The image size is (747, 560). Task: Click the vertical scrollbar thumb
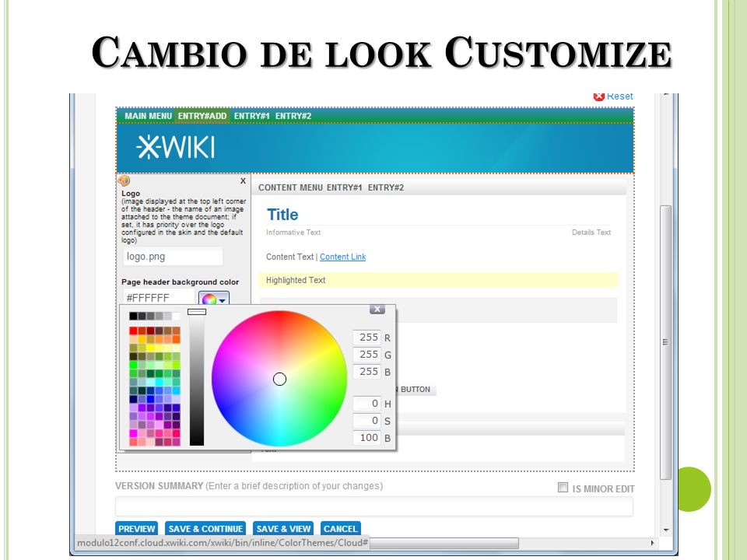click(x=665, y=342)
